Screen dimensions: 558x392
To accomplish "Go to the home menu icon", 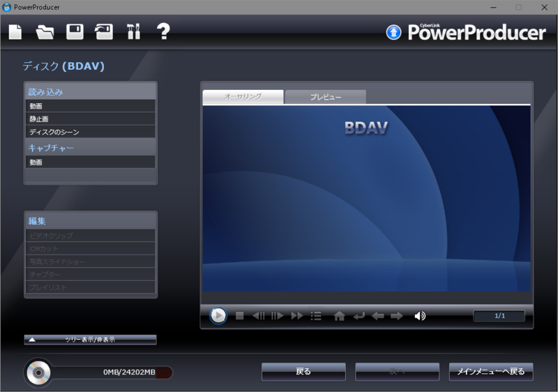I will click(339, 315).
